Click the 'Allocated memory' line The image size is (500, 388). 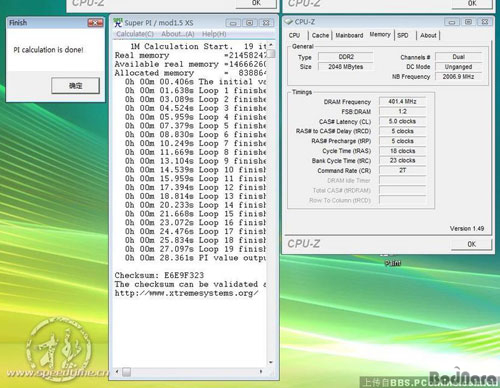190,73
